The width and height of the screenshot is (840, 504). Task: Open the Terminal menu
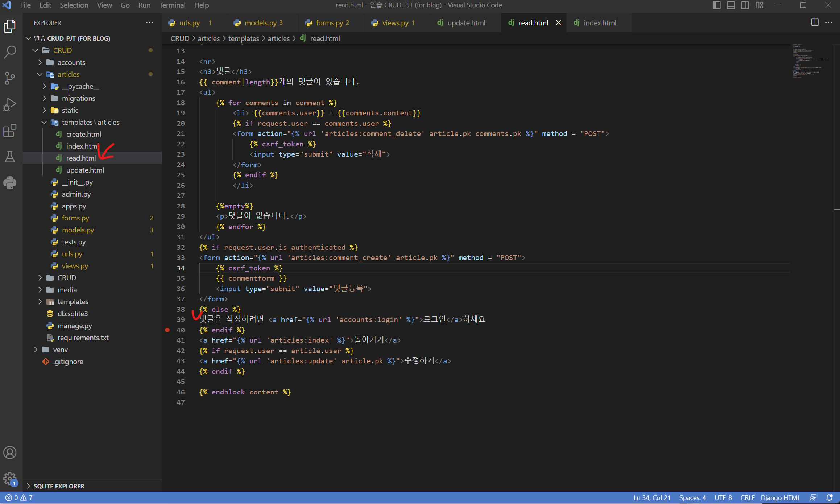[172, 5]
